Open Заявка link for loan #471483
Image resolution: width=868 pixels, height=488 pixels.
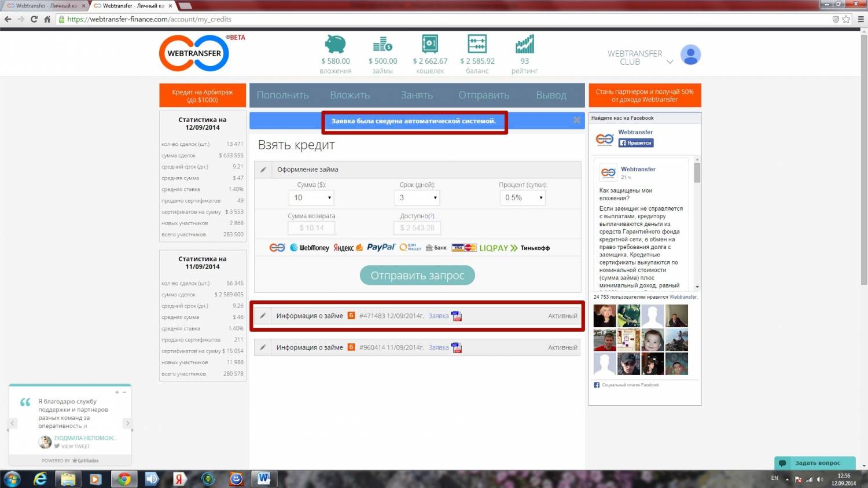coord(439,316)
